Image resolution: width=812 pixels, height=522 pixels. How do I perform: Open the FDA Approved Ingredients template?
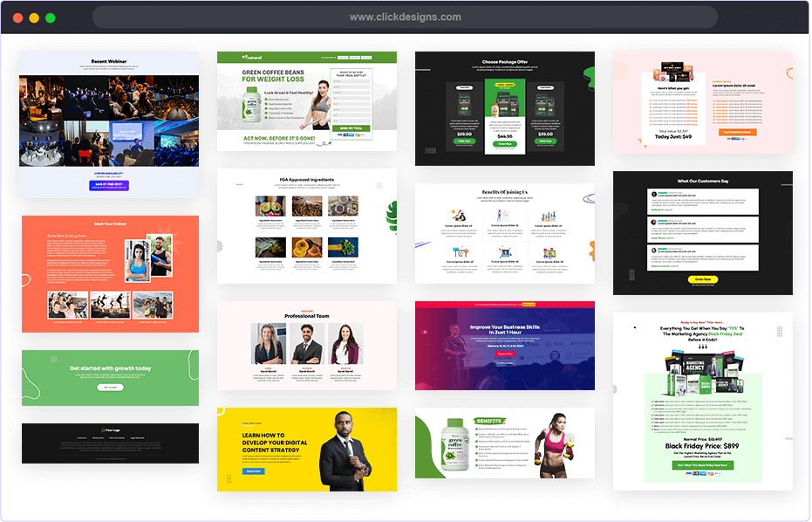point(306,226)
